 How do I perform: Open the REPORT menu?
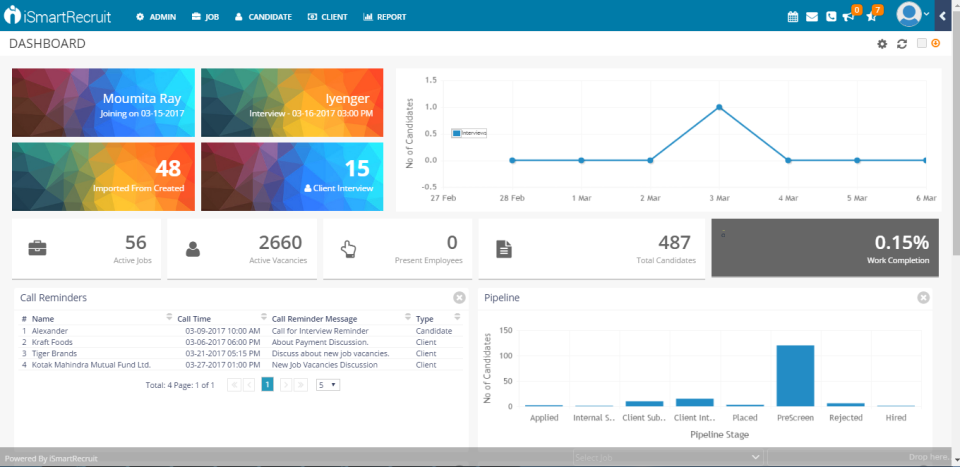tap(384, 17)
